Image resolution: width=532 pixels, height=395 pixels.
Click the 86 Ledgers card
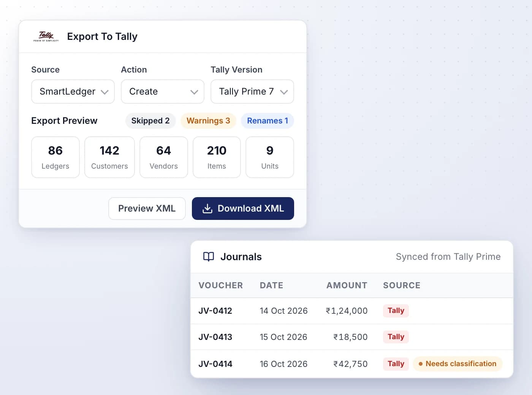click(x=55, y=157)
